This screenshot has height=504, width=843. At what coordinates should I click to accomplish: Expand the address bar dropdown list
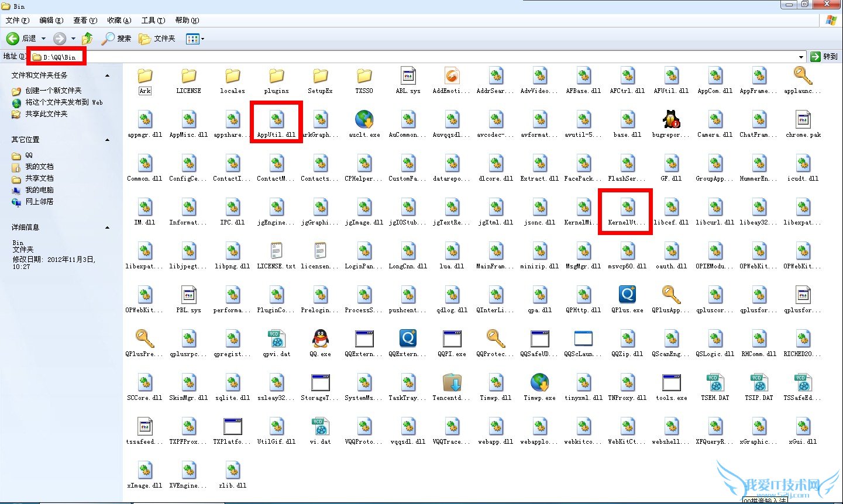801,57
